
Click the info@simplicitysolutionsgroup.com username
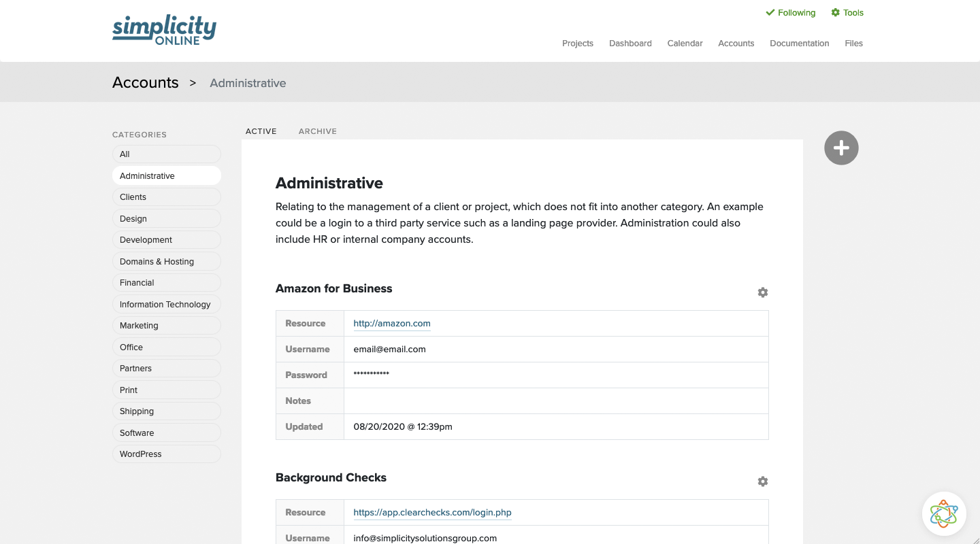(x=425, y=538)
